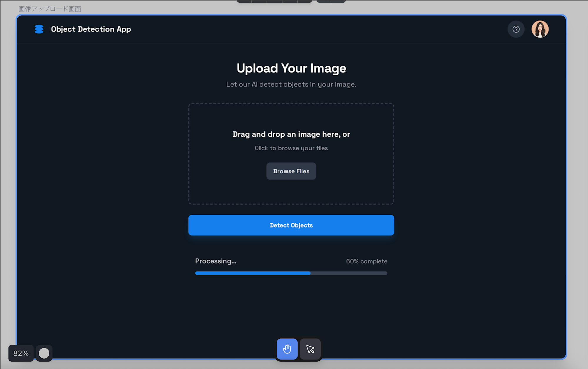Click the "Let our AI detect objects" subtitle

(x=291, y=84)
